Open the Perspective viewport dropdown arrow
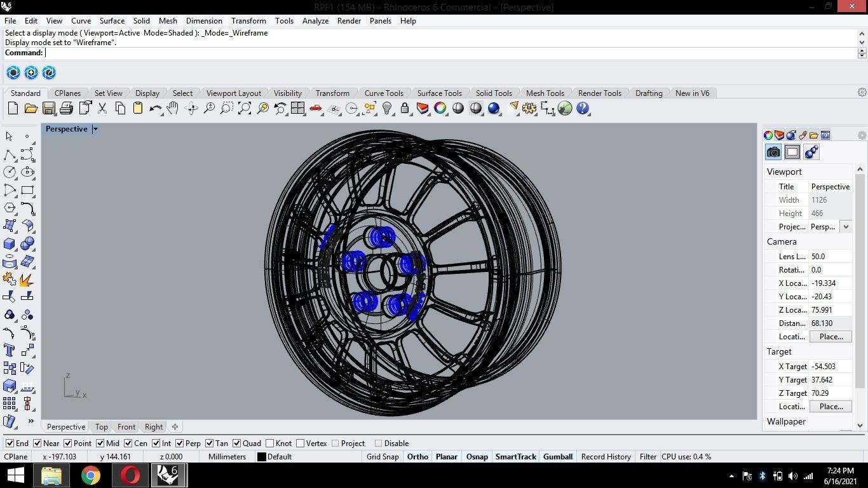Screen dimensions: 868x488 (x=95, y=129)
